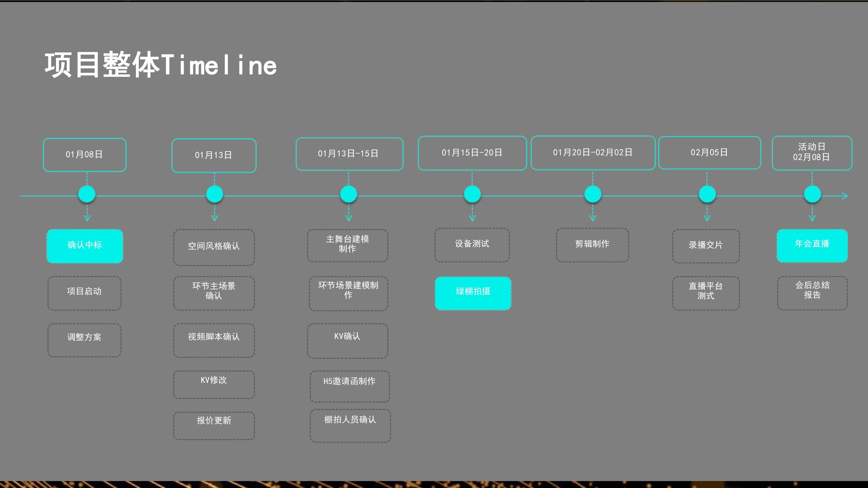
Task: Click the timeline dot under 01月13日
Action: (x=214, y=194)
